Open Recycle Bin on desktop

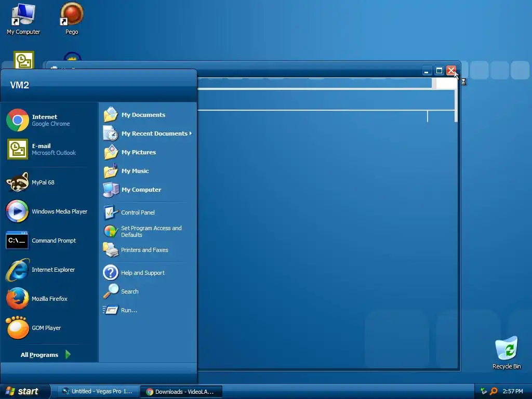click(506, 353)
